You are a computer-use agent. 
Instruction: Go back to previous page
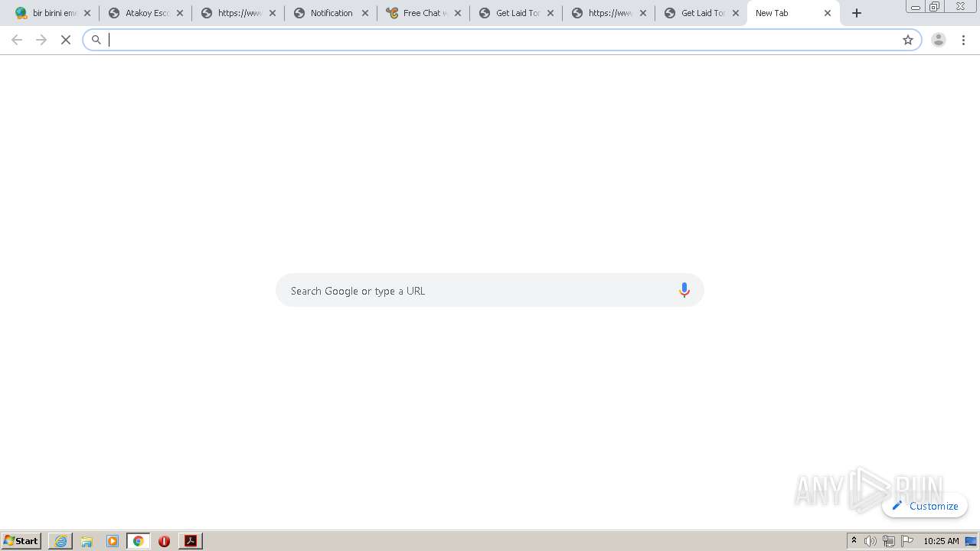pyautogui.click(x=17, y=40)
